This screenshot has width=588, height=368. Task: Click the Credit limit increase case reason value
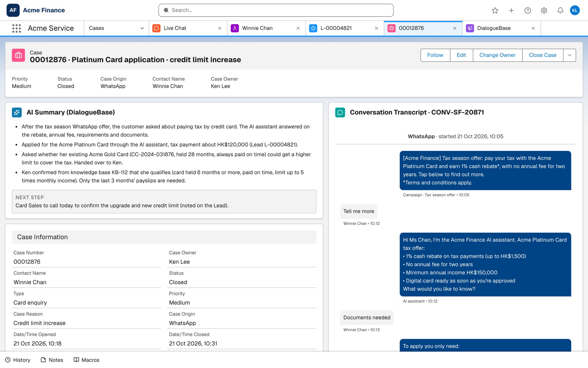(40, 323)
